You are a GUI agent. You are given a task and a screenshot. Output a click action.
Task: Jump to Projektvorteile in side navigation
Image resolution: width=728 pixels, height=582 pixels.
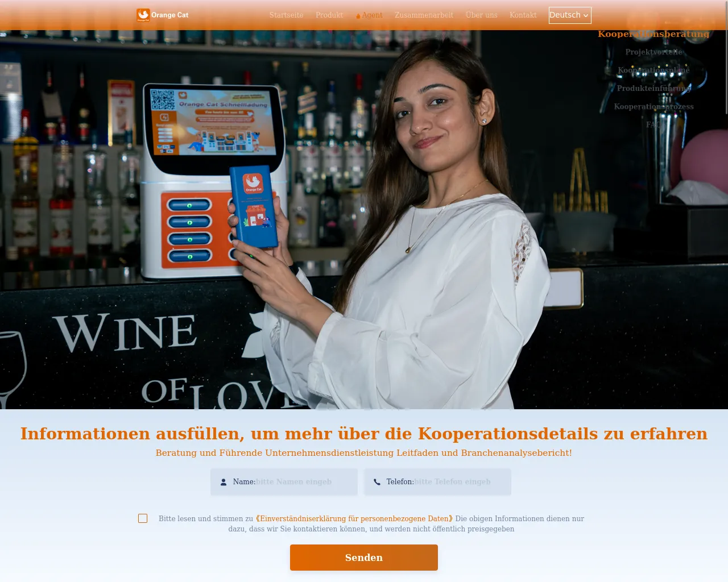click(653, 52)
